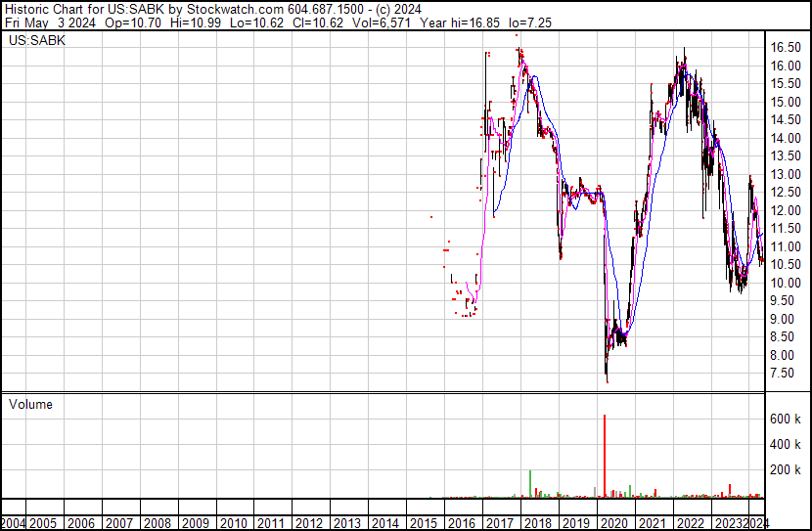
Task: Click the green 2018 volume bar
Action: click(530, 484)
